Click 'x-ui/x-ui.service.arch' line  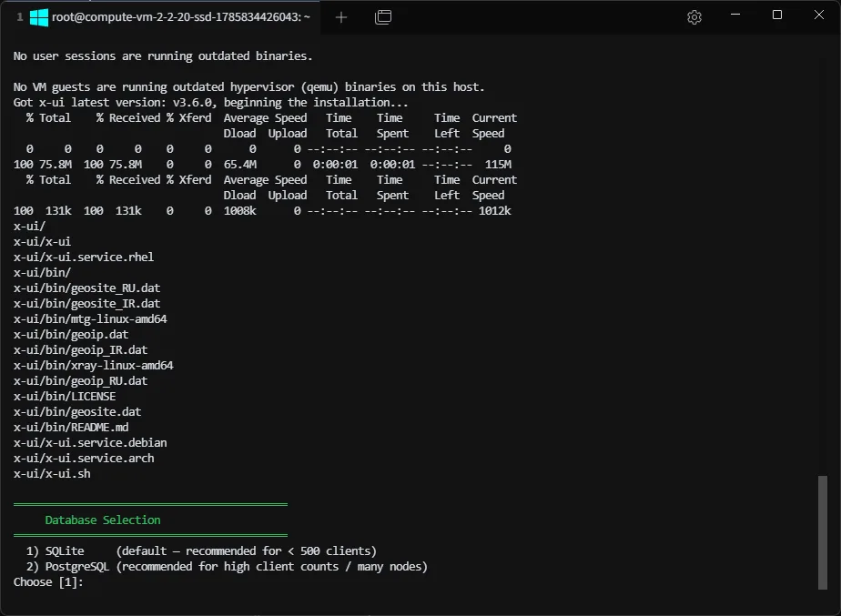pos(84,459)
